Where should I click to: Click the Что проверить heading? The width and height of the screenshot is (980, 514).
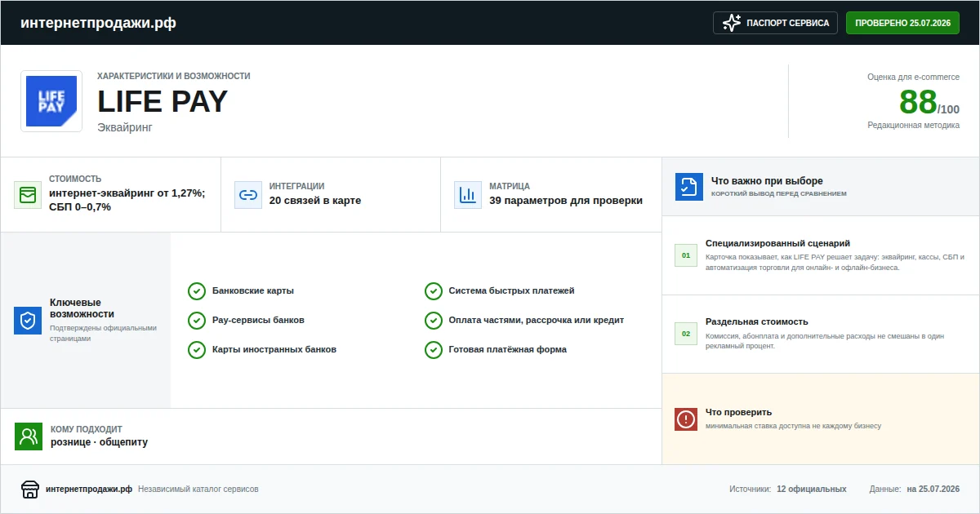click(739, 412)
